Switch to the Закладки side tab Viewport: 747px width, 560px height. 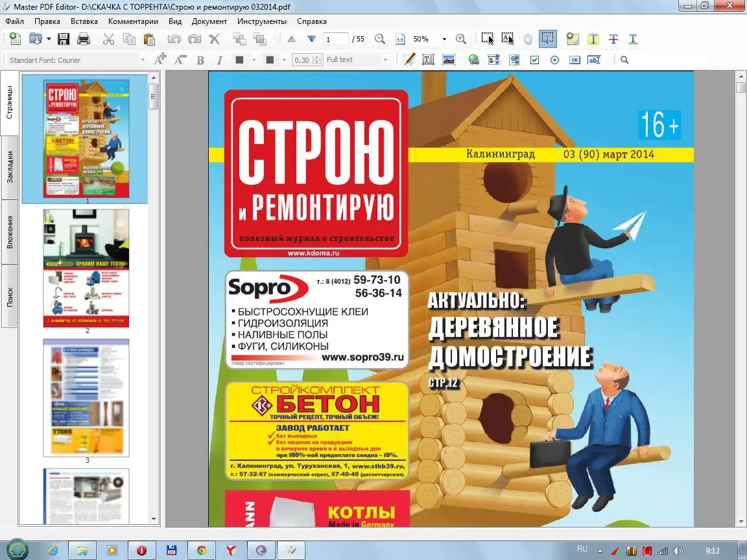tap(10, 167)
